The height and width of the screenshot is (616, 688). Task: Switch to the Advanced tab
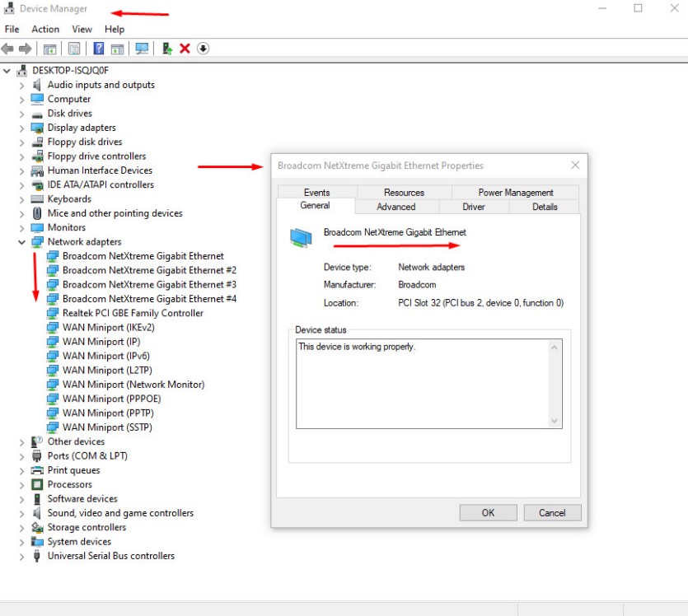click(x=396, y=207)
